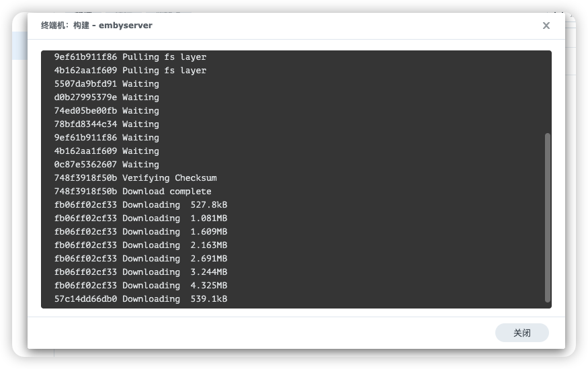Click the dialog title 终端机: 构建 - embyserver
The width and height of the screenshot is (588, 369).
(x=96, y=25)
